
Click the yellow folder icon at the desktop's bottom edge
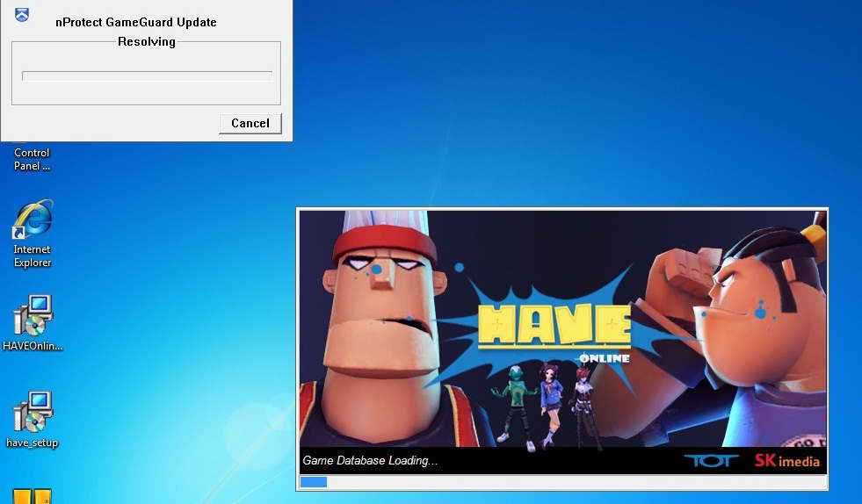[x=32, y=496]
